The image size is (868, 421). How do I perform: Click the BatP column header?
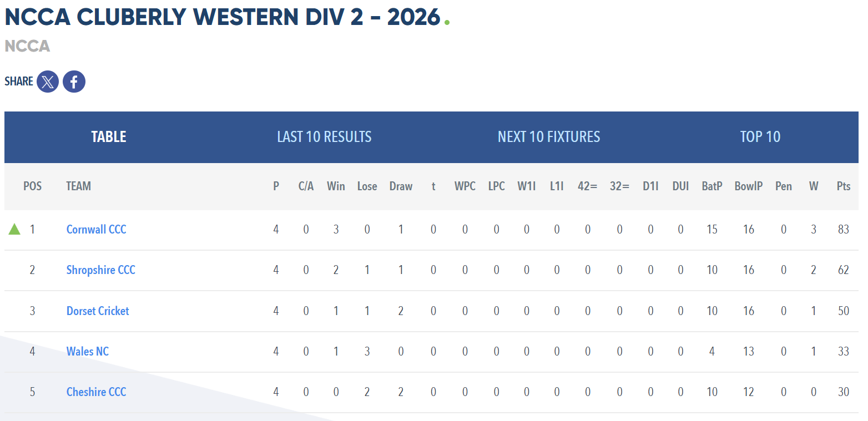coord(712,186)
